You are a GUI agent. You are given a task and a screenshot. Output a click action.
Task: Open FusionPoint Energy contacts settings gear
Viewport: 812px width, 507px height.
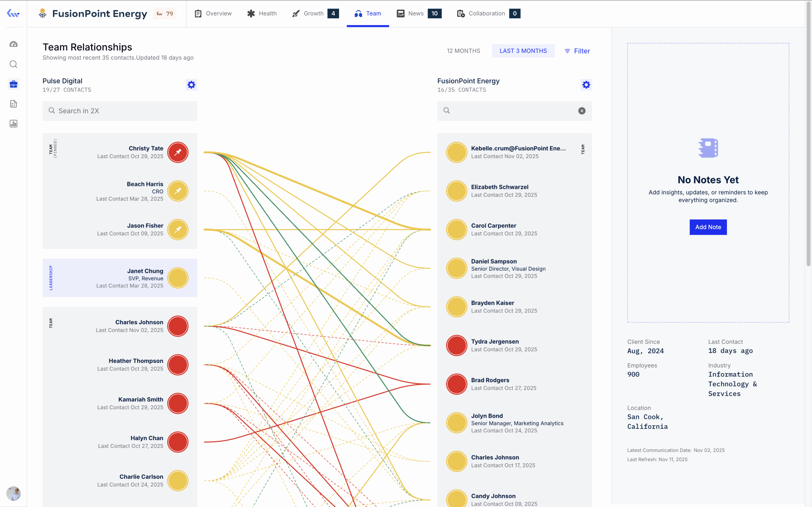[586, 85]
